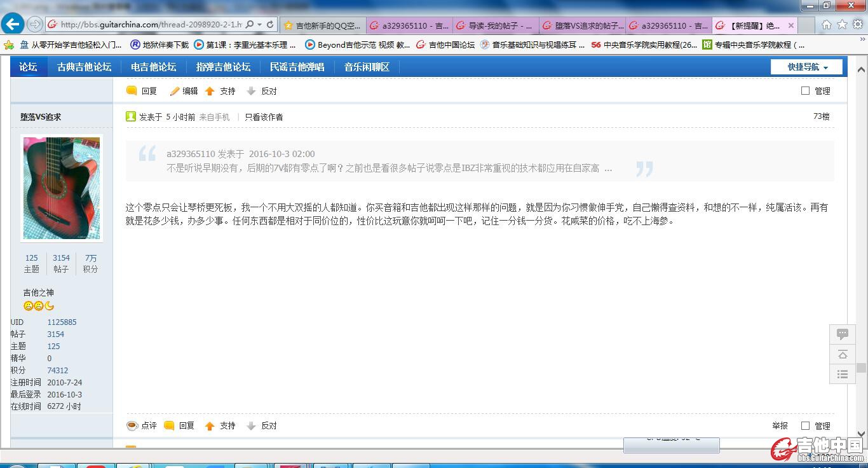Viewport: 868px width, 468px height.
Task: Select the 指弹吉他论坛 navigation item
Action: click(223, 67)
